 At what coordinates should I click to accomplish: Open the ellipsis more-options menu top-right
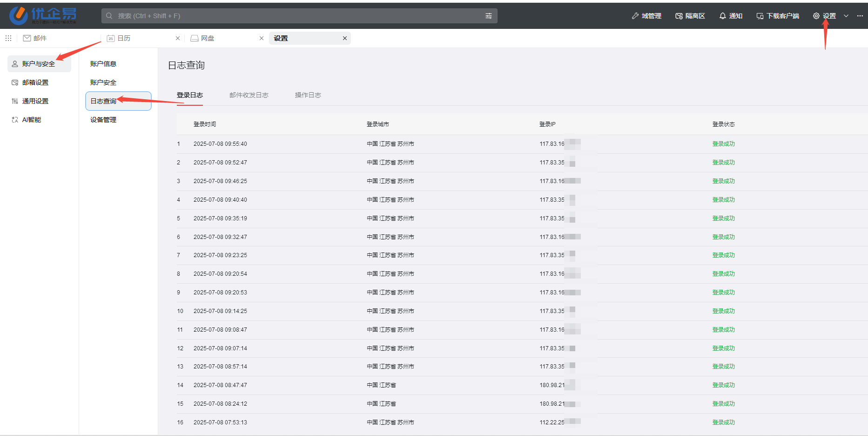click(860, 15)
